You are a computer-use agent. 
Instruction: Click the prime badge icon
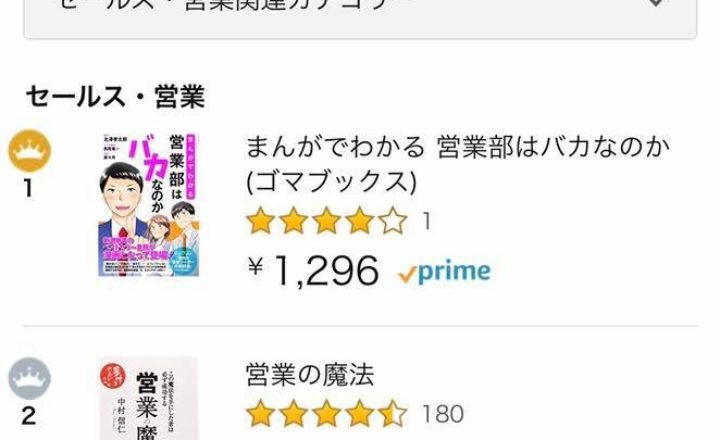(x=444, y=272)
